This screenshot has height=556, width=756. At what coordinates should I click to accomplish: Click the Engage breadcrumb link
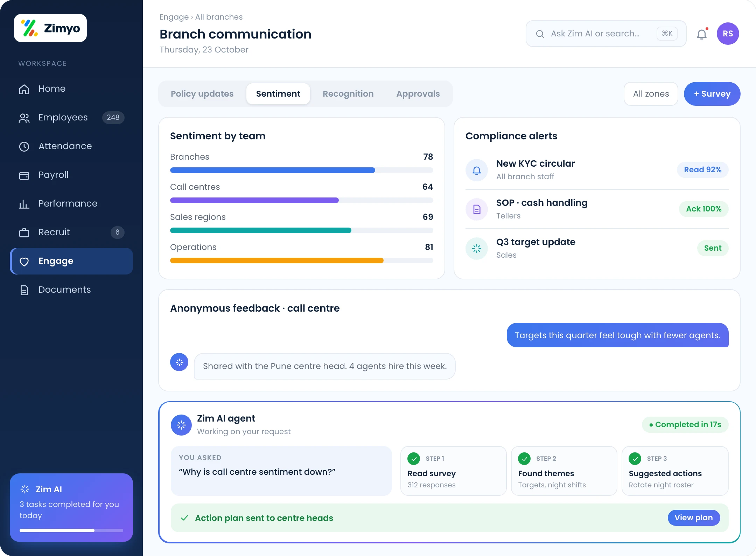[x=174, y=17]
